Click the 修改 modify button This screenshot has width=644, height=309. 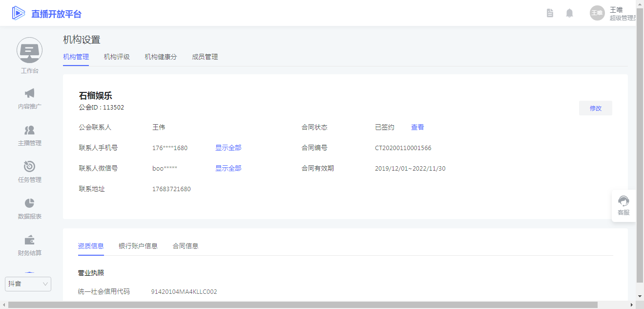coord(595,108)
